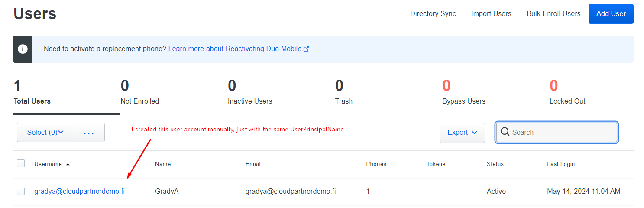This screenshot has width=644, height=208.
Task: Expand the Select (0) dropdown
Action: (45, 133)
